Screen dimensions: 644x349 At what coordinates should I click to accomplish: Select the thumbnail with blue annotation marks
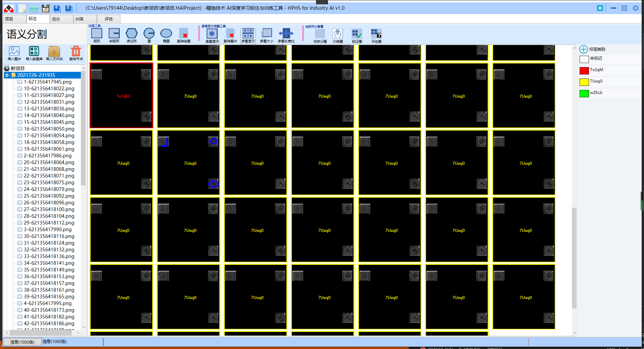[x=189, y=162]
